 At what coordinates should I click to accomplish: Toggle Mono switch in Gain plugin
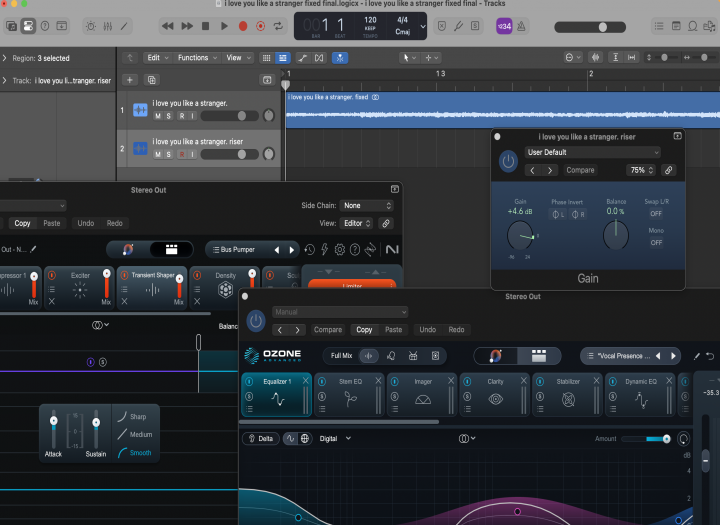tap(656, 242)
